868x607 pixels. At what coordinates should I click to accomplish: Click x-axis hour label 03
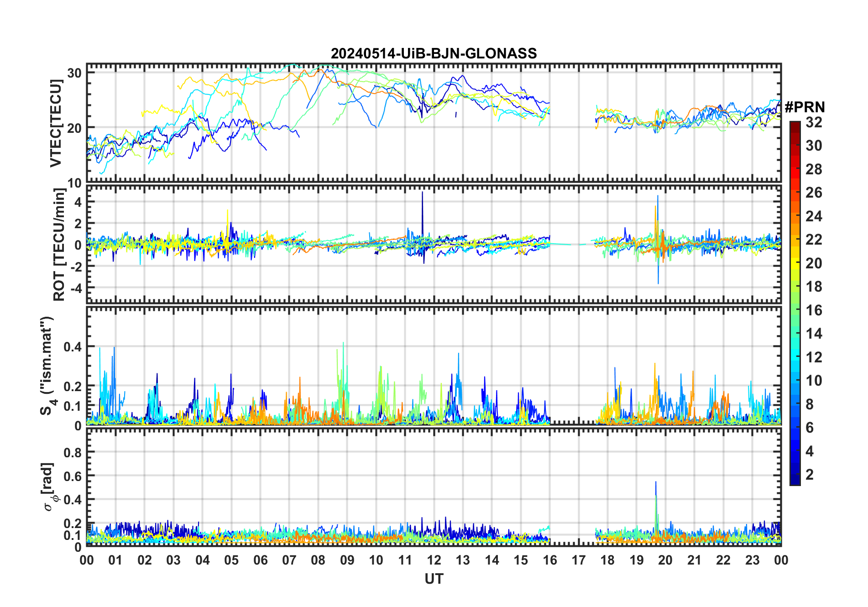173,560
